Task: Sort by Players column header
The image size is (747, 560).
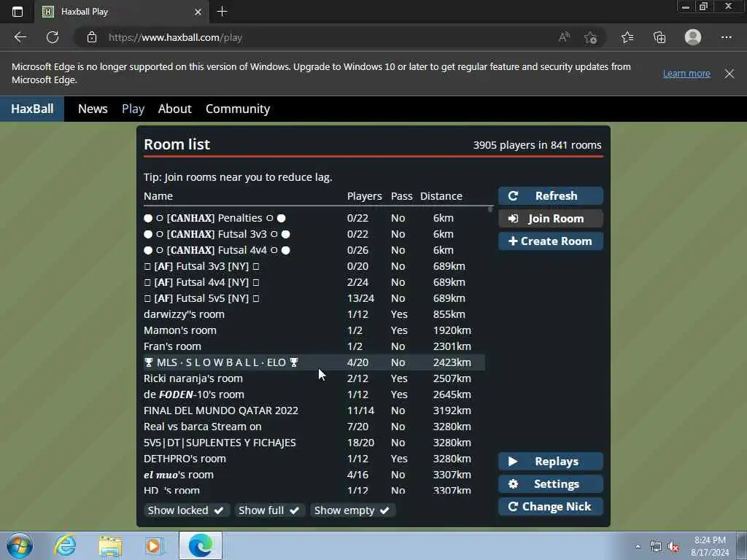Action: pyautogui.click(x=365, y=196)
